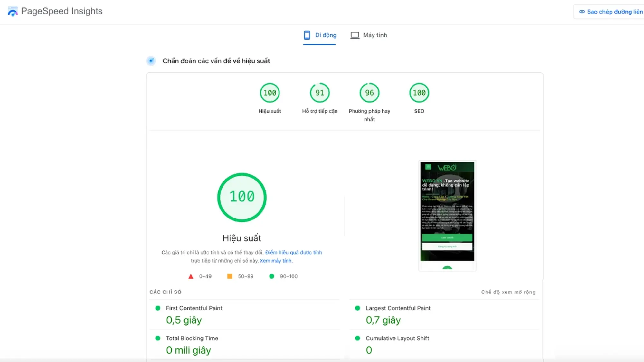Viewport: 644px width, 362px height.
Task: Click the mobile phone icon
Action: pyautogui.click(x=307, y=35)
